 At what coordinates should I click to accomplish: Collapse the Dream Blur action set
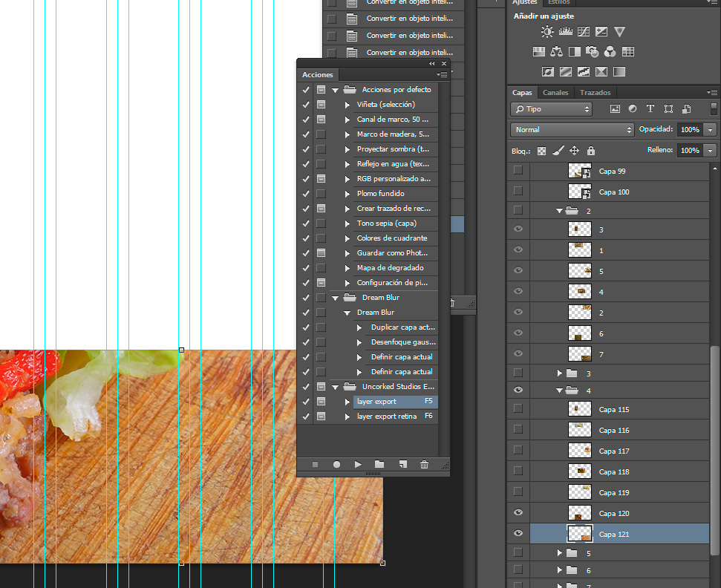(x=335, y=298)
